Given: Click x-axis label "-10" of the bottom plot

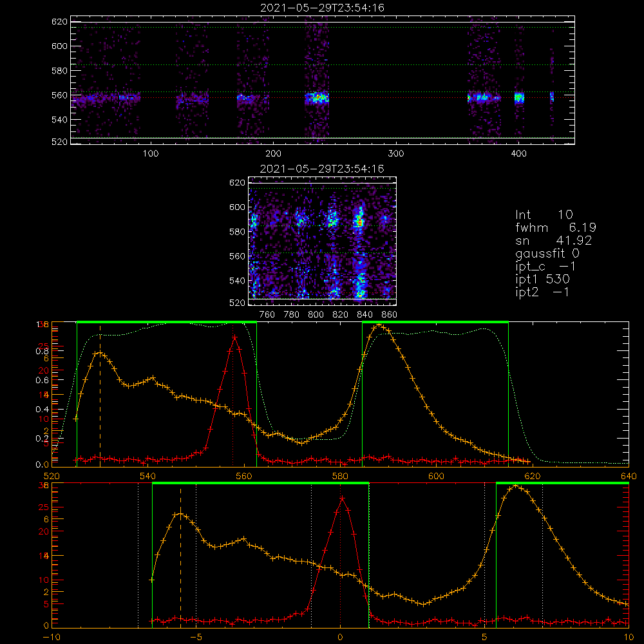Looking at the screenshot, I should [x=52, y=637].
